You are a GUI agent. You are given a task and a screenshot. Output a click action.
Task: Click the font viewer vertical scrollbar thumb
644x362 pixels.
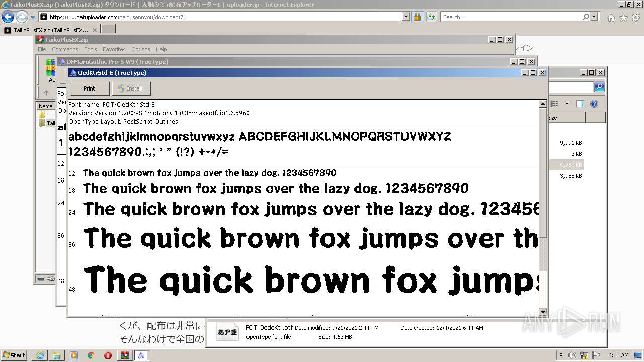coord(543,172)
